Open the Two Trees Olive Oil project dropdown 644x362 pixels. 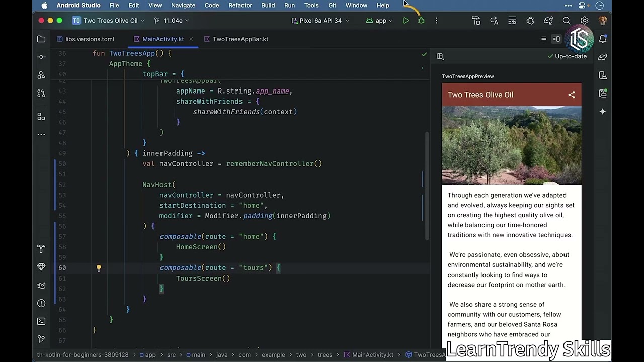point(108,21)
